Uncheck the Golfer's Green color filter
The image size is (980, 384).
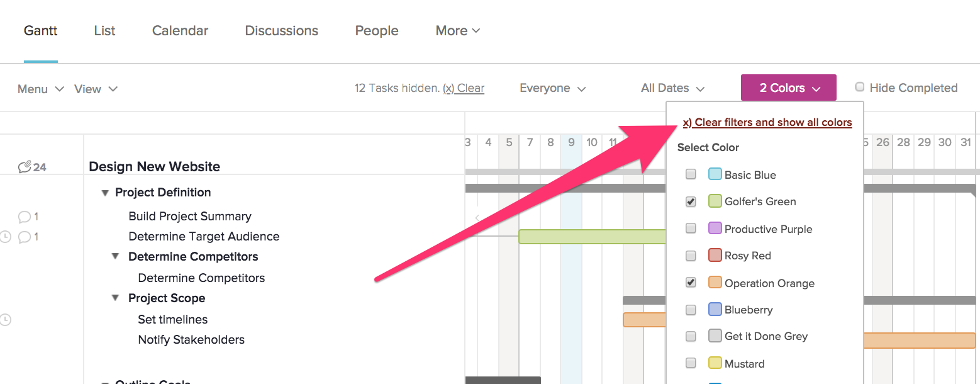coord(691,201)
